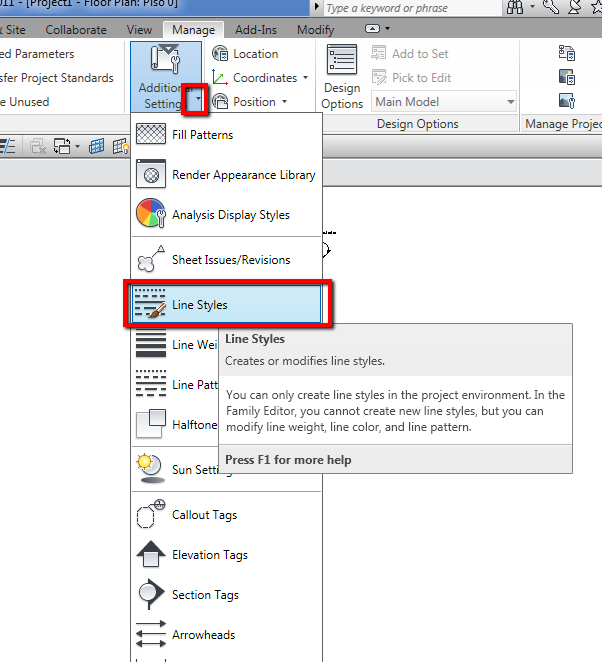Click the Section Tags menu entry text
The image size is (602, 662).
205,595
